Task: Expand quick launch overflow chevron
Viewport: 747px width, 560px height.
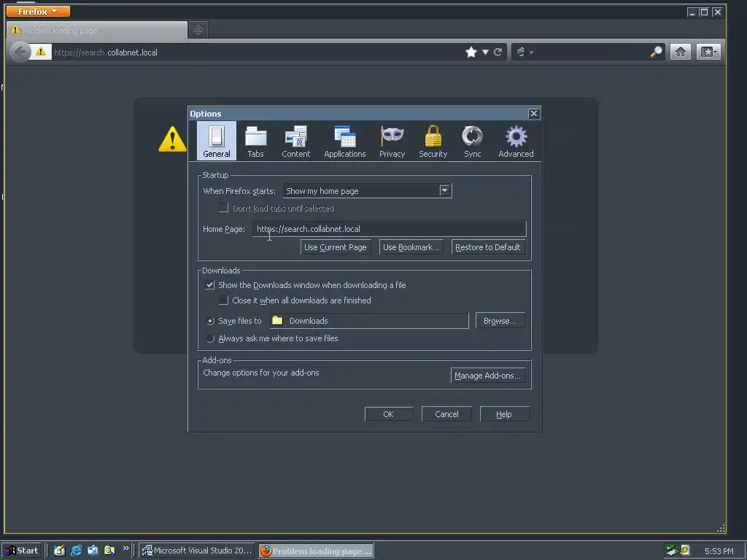Action: pos(125,548)
